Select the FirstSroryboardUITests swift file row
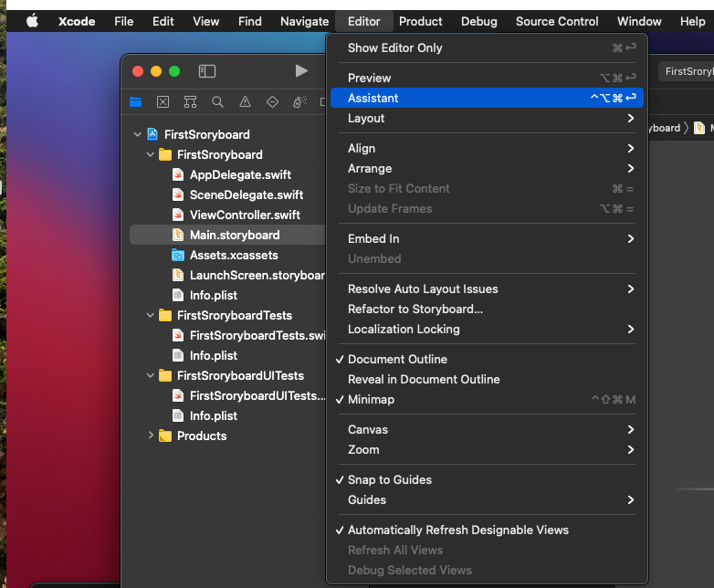Viewport: 714px width, 588px height. [227, 395]
